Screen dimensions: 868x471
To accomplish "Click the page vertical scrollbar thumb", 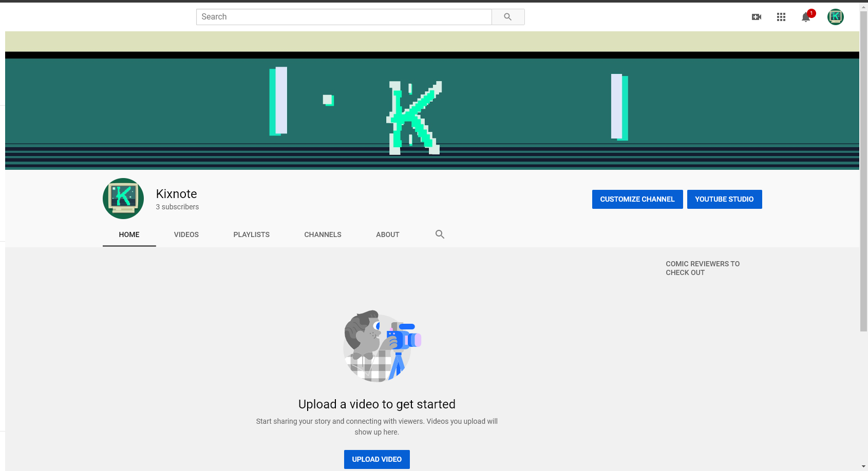I will tap(864, 171).
